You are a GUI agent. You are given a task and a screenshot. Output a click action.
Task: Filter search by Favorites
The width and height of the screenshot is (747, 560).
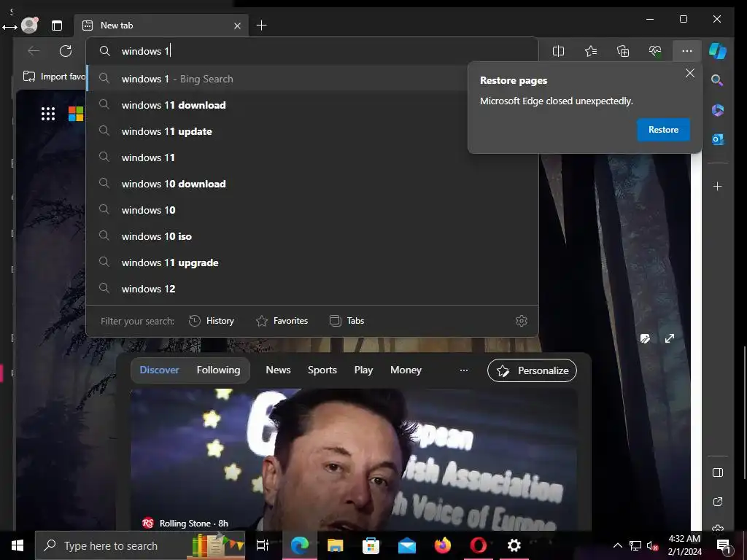(x=282, y=321)
